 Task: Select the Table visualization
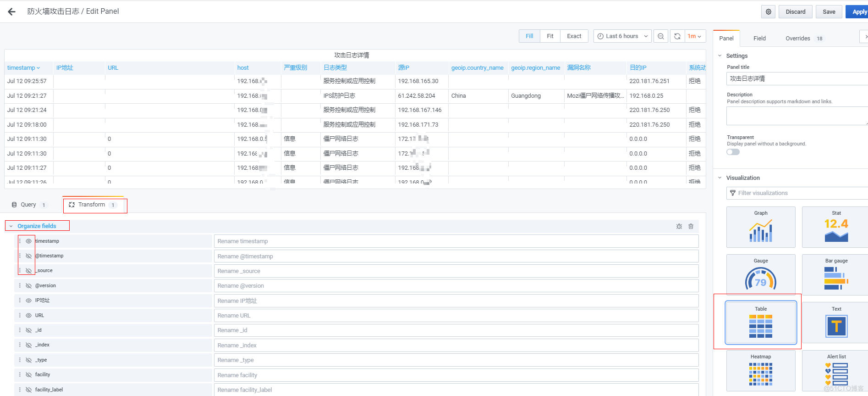[761, 323]
